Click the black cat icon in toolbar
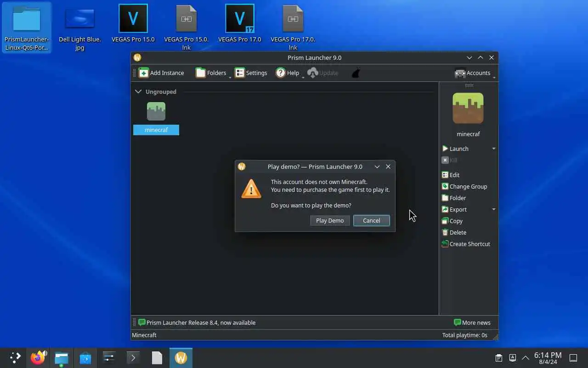 tap(356, 73)
